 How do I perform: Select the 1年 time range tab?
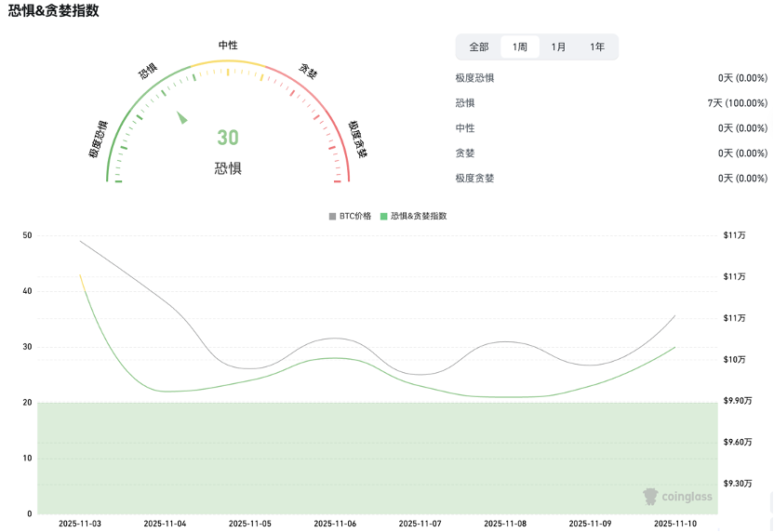pyautogui.click(x=596, y=47)
